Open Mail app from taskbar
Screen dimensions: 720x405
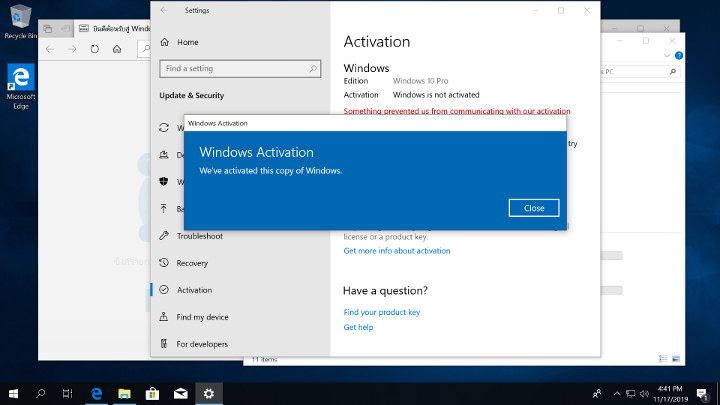click(x=180, y=394)
